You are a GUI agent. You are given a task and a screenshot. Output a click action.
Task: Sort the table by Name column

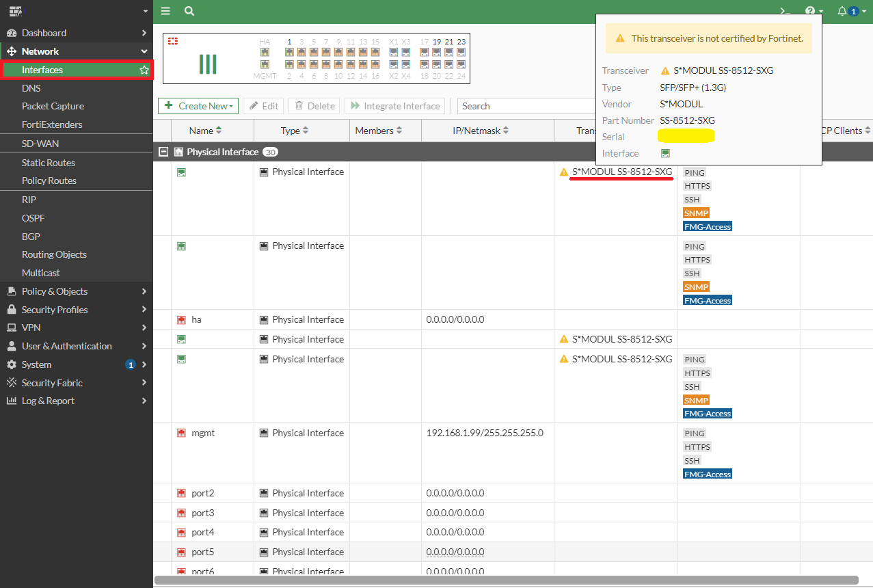(206, 131)
